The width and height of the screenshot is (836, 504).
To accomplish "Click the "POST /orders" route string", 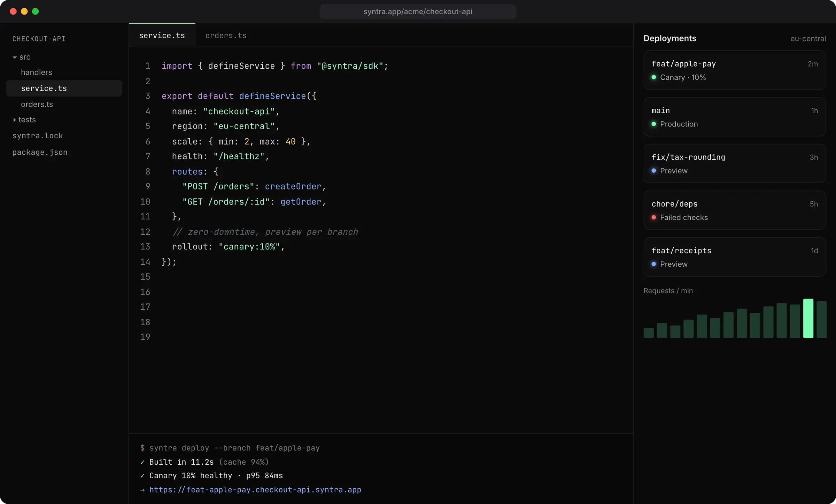I will 218,187.
